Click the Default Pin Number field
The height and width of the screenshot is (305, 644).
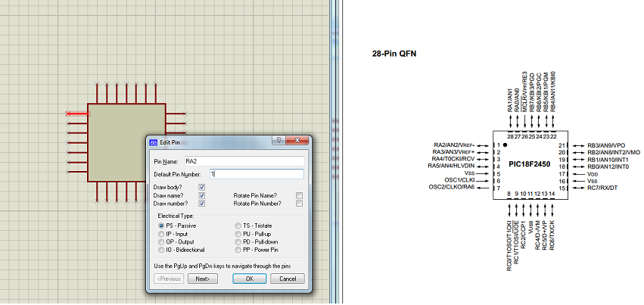[x=257, y=174]
